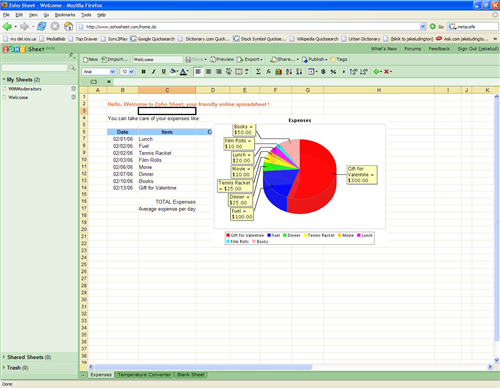Click the Sum (sigma) function icon
The width and height of the screenshot is (500, 388).
(258, 72)
